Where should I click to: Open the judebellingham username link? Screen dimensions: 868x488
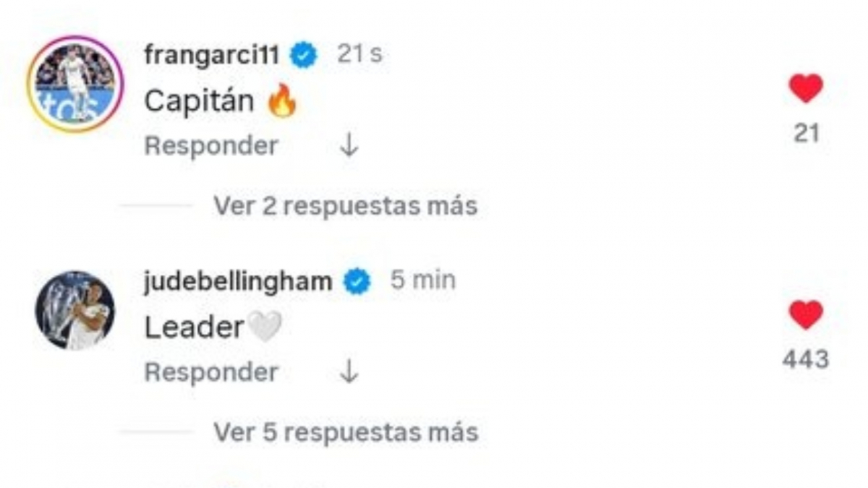pos(238,281)
